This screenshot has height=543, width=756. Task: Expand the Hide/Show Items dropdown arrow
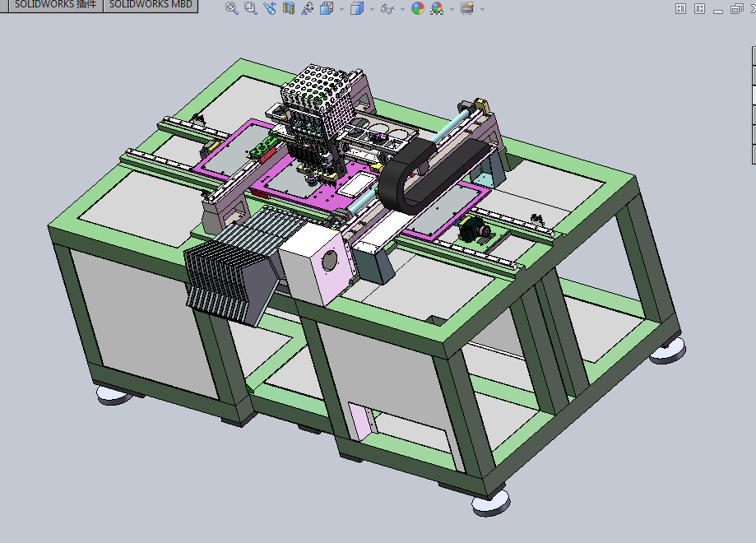[x=402, y=9]
